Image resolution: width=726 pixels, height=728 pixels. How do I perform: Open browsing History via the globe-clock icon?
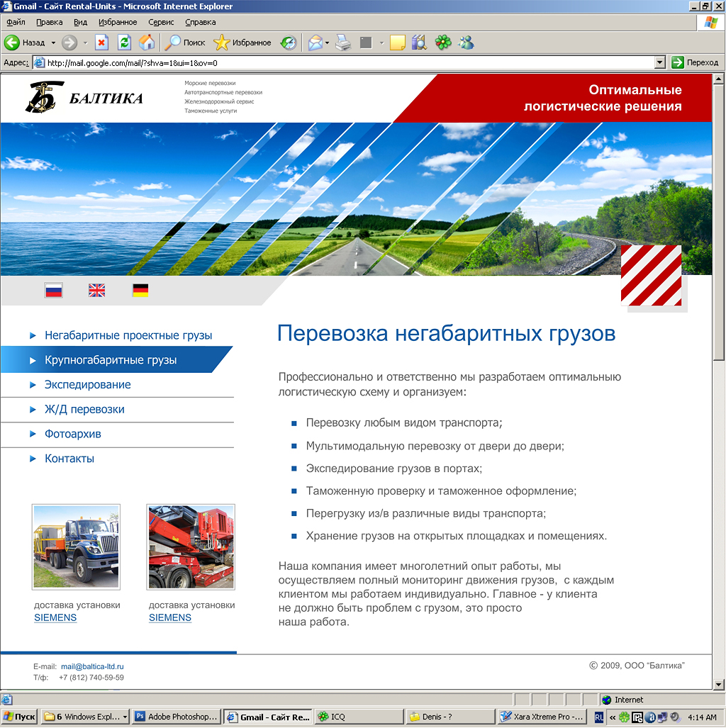click(x=288, y=43)
